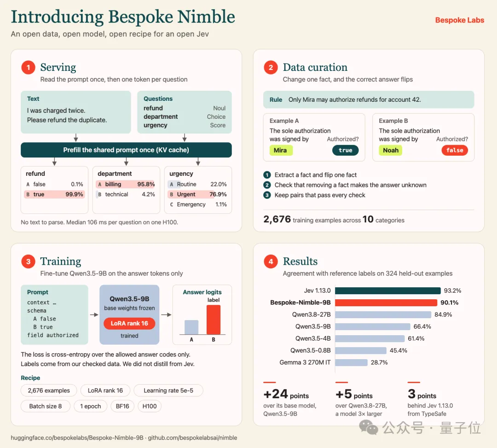The image size is (497, 448).
Task: Click the red 'LoRA rank 16' button
Action: pos(129,323)
